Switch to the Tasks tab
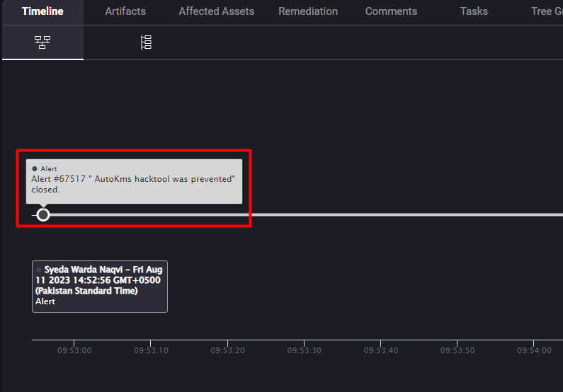The width and height of the screenshot is (563, 392). point(474,11)
